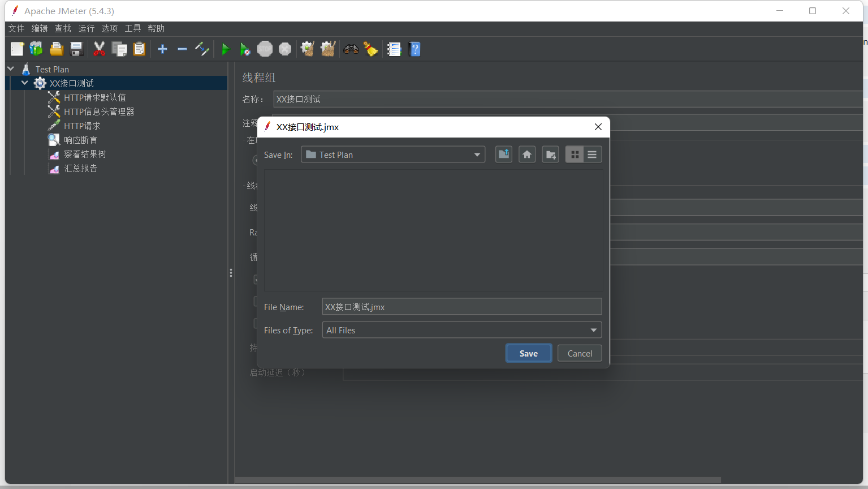Select 响应断言 tree item
The width and height of the screenshot is (868, 489).
click(80, 140)
